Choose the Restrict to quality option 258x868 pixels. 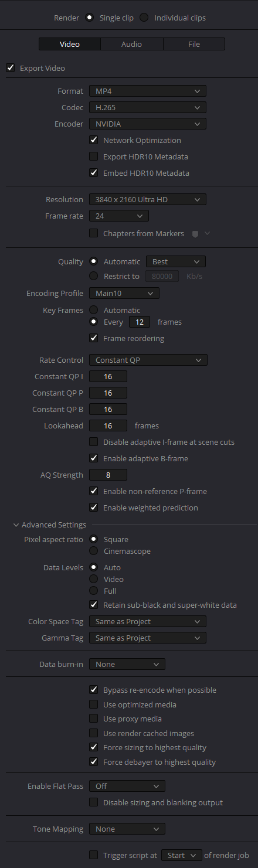pos(93,275)
